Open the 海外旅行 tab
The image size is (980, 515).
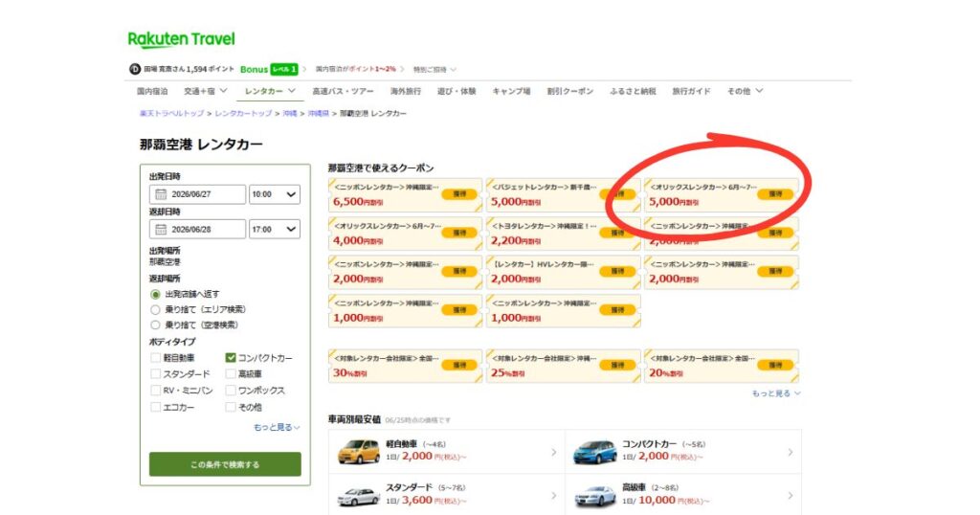(406, 91)
